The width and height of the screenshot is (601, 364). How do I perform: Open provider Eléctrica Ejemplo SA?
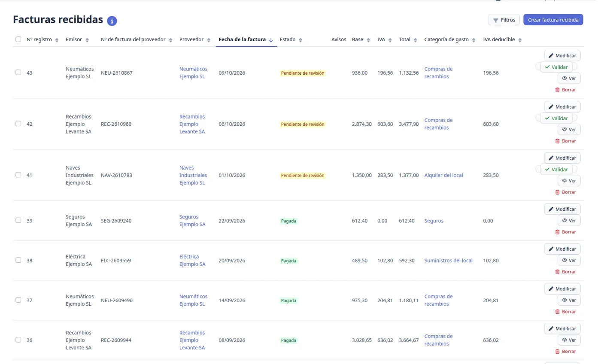192,260
